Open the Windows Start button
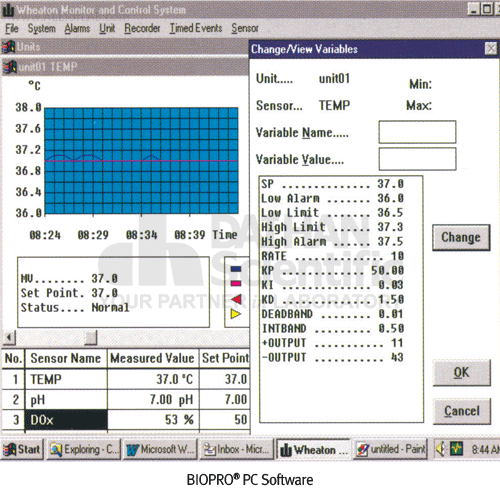500x500 pixels. 22,450
